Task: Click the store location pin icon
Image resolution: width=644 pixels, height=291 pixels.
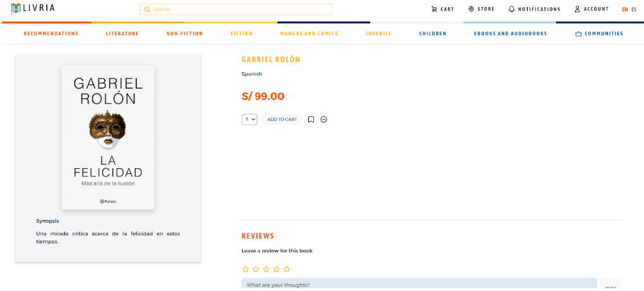Action: [471, 9]
